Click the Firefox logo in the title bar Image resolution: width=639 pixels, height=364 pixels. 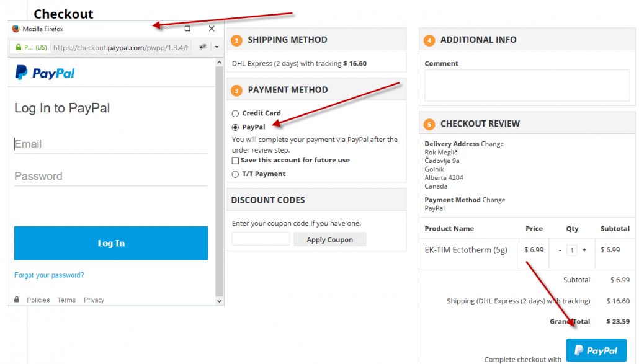(16, 29)
